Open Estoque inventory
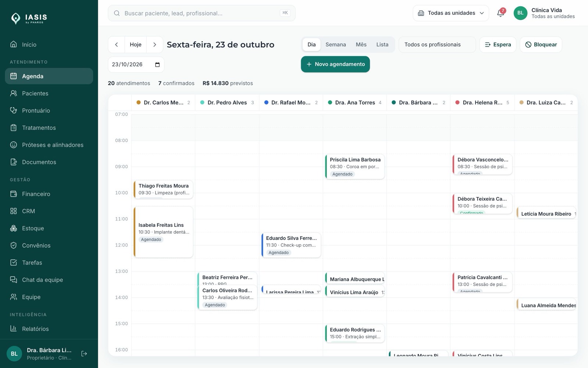588x368 pixels. click(49, 228)
